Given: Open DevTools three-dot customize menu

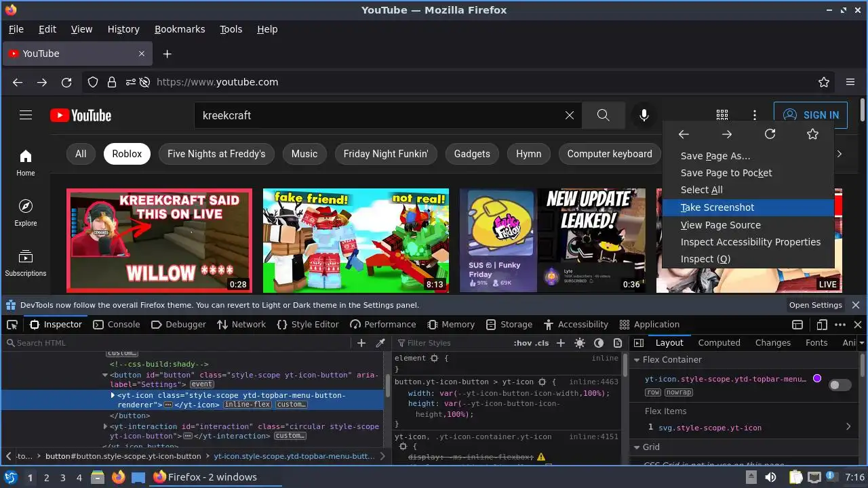Looking at the screenshot, I should click(840, 325).
